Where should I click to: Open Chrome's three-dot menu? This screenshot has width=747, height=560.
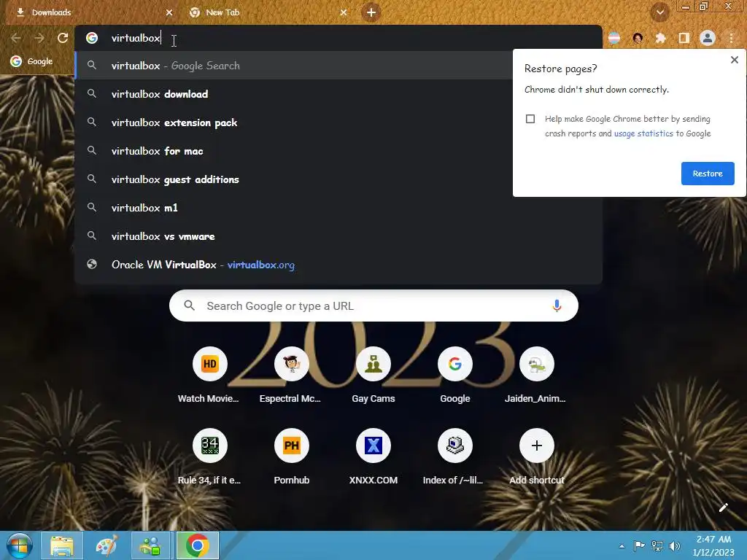(x=731, y=38)
